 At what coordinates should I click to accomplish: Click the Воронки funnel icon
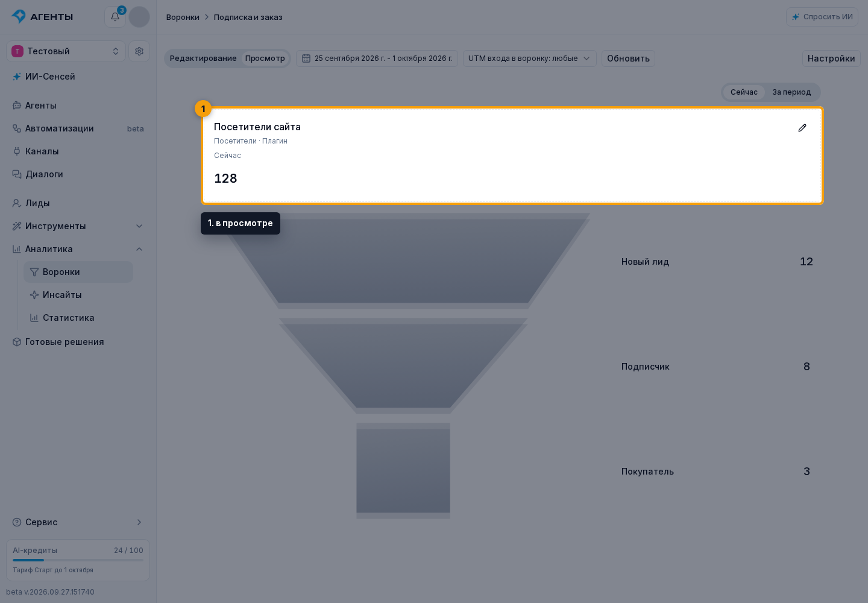click(34, 272)
